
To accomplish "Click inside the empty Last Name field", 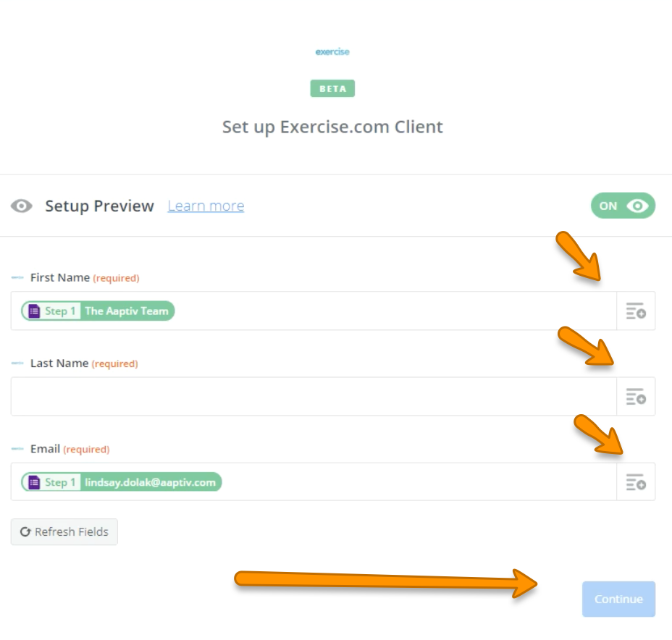I will click(x=314, y=396).
